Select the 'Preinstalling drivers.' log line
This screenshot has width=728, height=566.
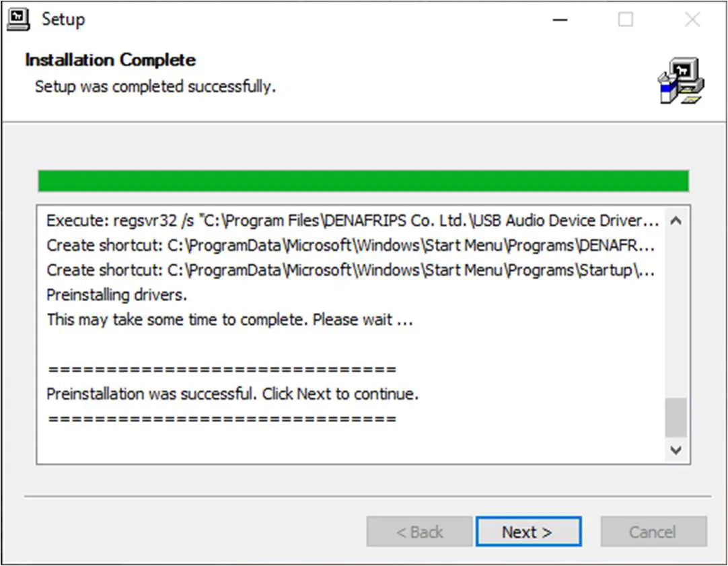point(117,295)
